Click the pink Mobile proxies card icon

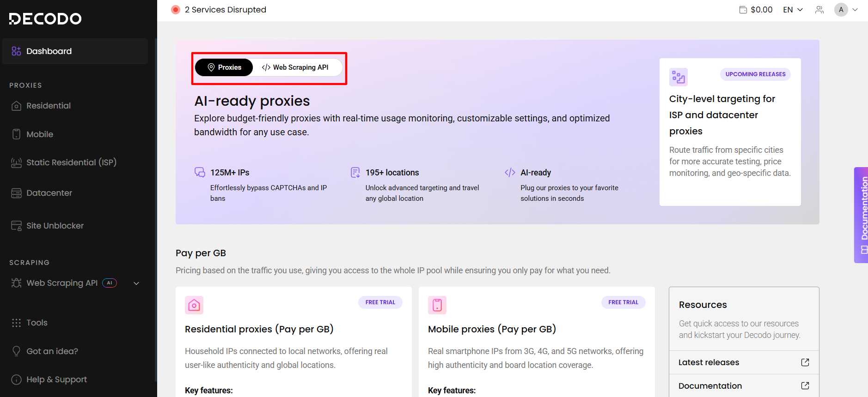437,305
